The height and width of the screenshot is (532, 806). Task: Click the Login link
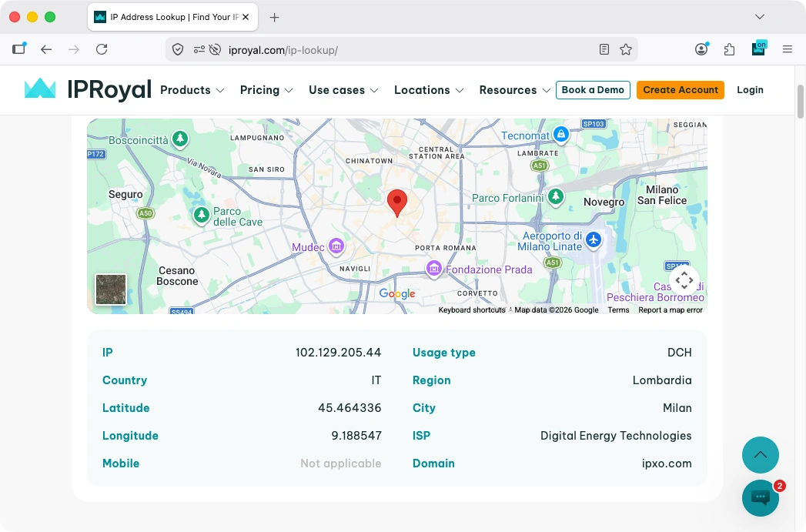(x=750, y=90)
